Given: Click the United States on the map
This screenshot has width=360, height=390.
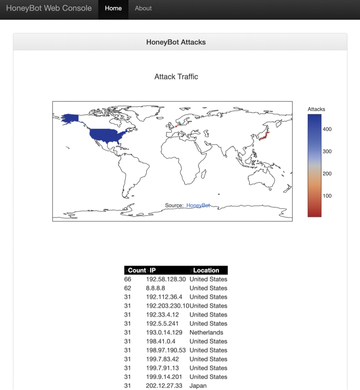Looking at the screenshot, I should (x=106, y=135).
